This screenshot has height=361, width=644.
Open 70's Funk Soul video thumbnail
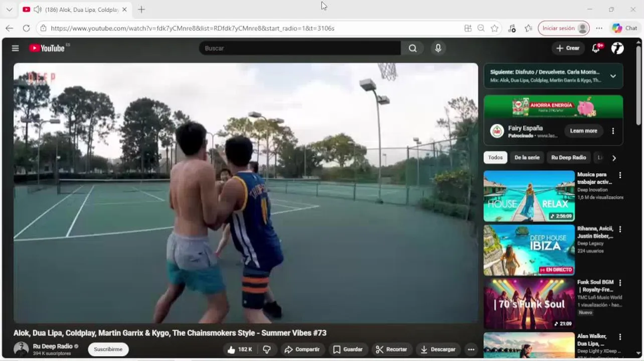[529, 304]
